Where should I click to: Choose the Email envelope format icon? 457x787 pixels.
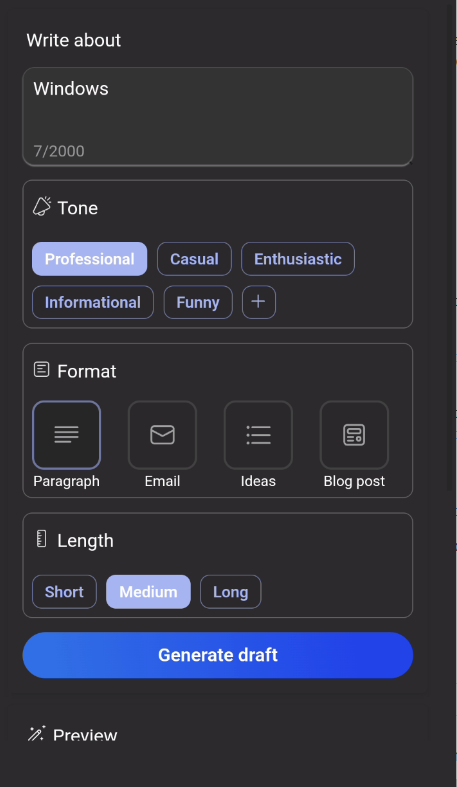pos(162,435)
